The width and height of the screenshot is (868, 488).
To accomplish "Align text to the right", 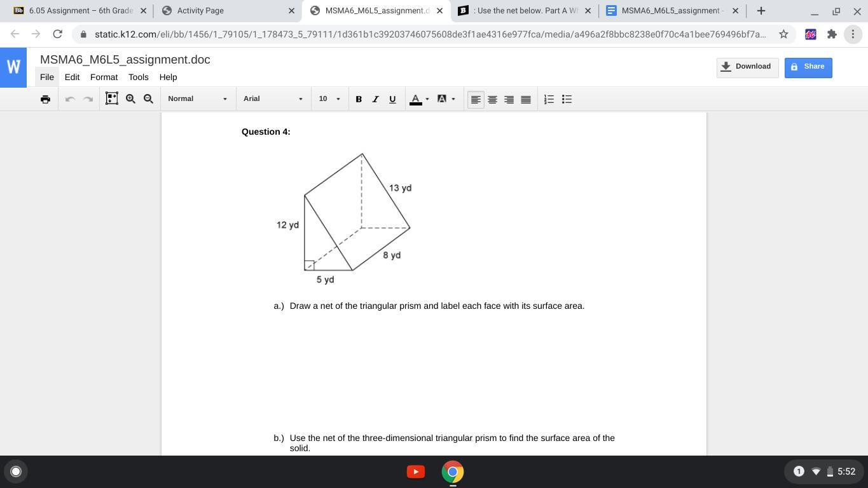I will [509, 99].
